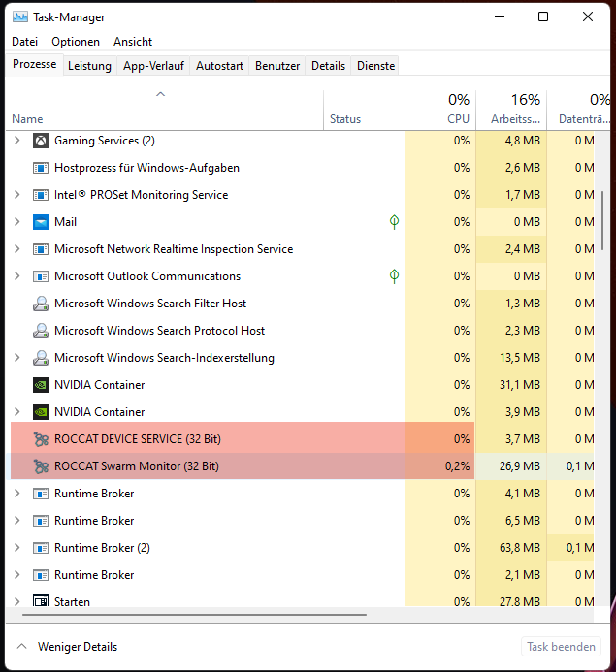Click the 13,5 MB memory value
616x672 pixels.
click(520, 358)
